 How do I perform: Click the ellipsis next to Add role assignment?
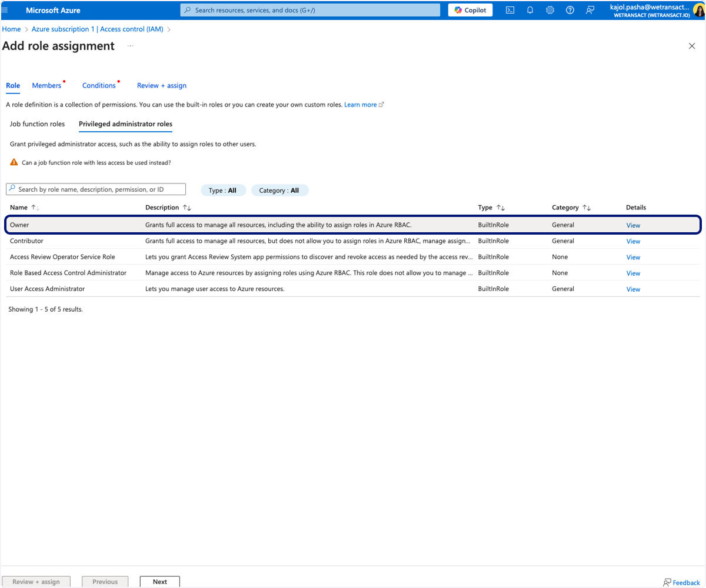[x=130, y=46]
